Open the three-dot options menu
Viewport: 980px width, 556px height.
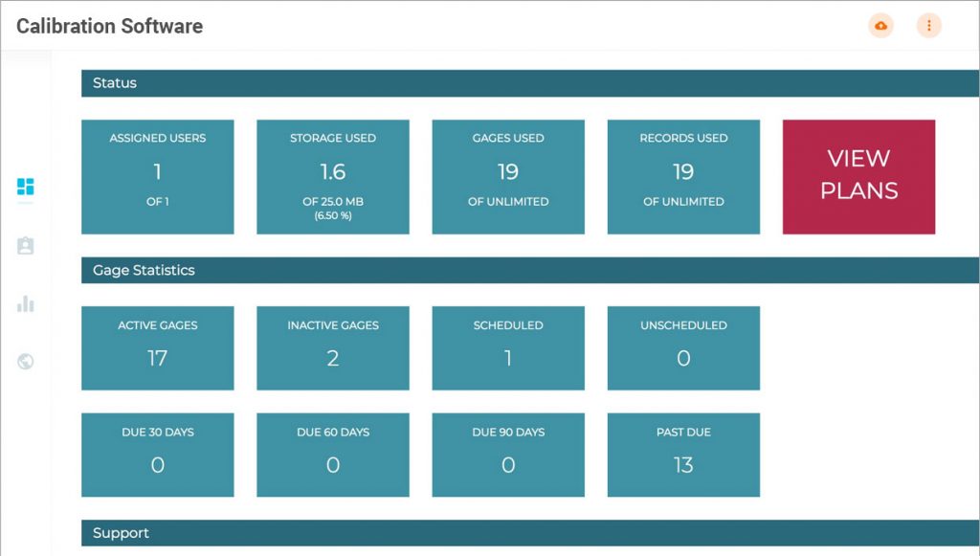[928, 26]
